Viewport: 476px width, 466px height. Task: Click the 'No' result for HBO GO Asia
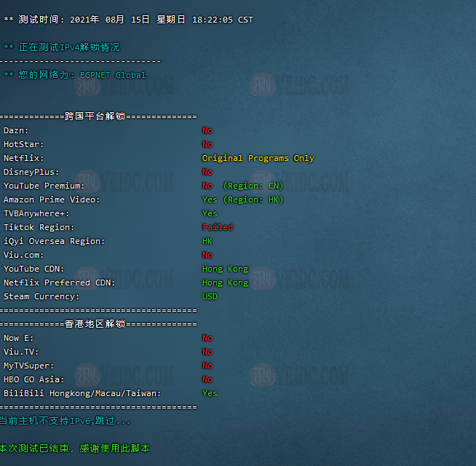[207, 379]
